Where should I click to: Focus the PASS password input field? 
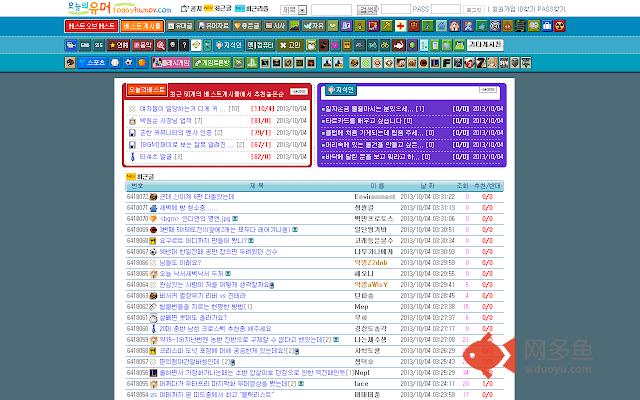point(446,9)
